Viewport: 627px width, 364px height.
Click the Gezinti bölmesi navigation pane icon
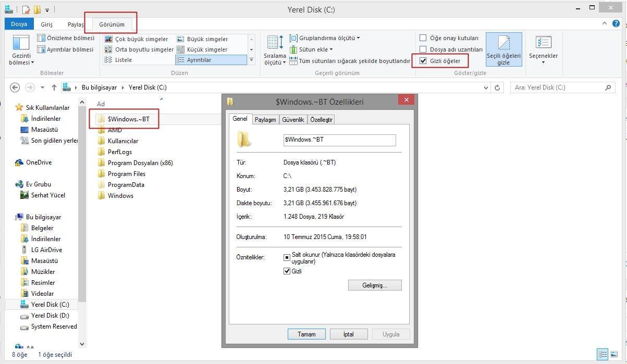point(21,45)
